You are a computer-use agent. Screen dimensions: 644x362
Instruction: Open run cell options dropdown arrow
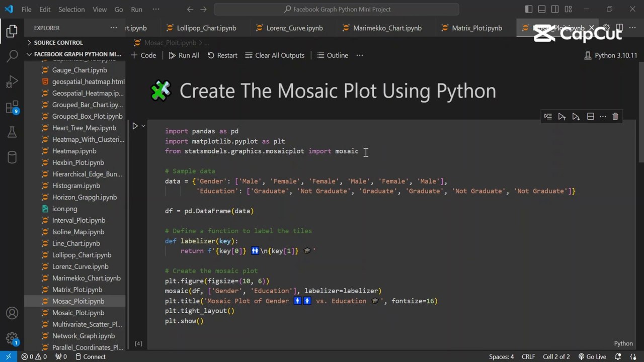143,126
